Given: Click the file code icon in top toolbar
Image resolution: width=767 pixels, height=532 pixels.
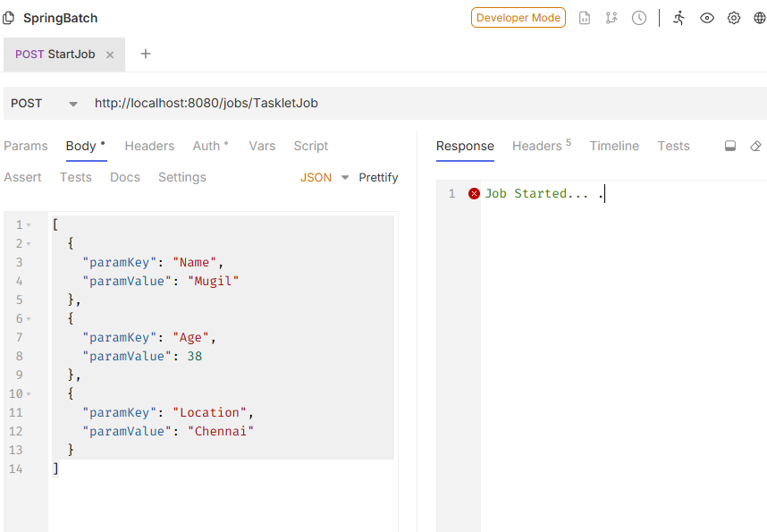Looking at the screenshot, I should (x=585, y=18).
